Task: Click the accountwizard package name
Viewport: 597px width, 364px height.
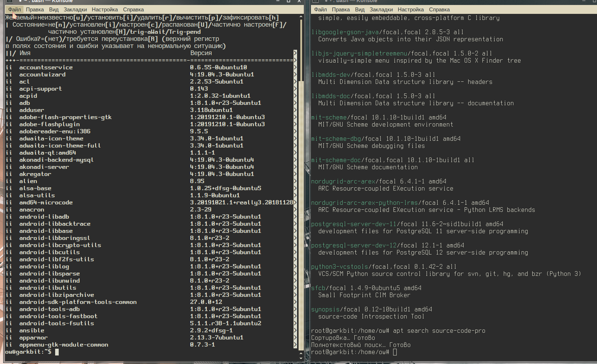Action: pos(42,74)
